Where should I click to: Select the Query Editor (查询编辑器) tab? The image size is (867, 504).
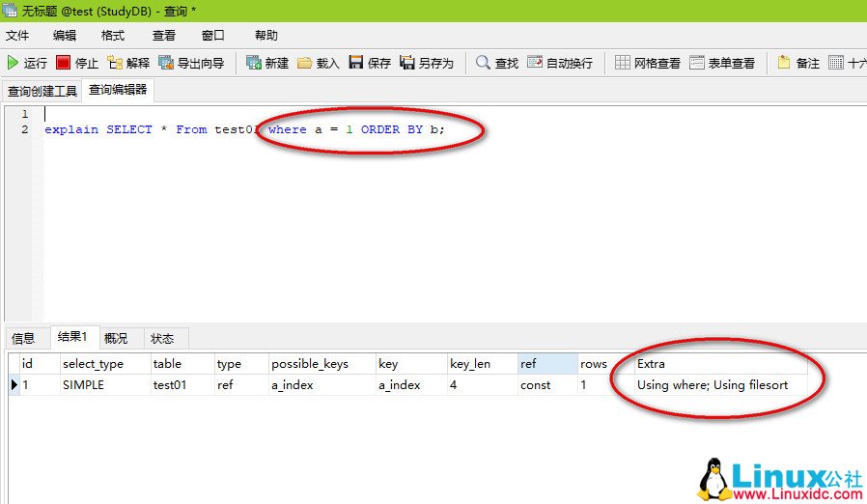pos(118,90)
